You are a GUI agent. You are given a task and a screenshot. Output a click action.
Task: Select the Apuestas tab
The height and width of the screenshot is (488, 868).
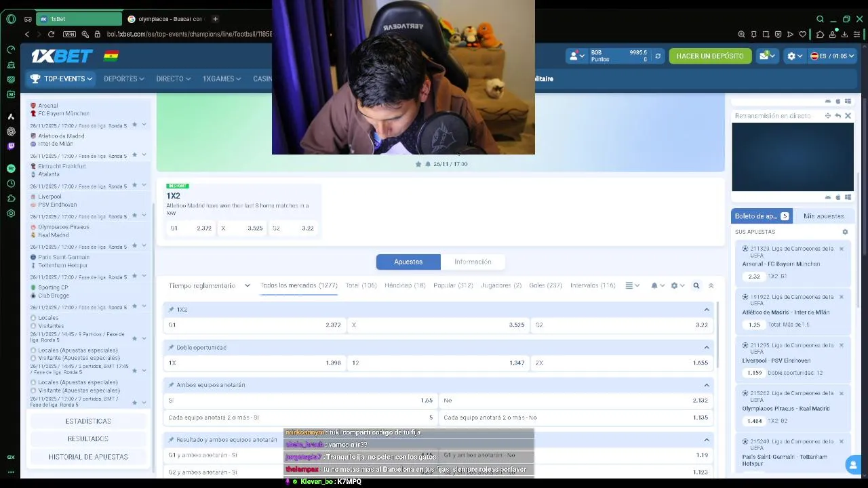(408, 262)
